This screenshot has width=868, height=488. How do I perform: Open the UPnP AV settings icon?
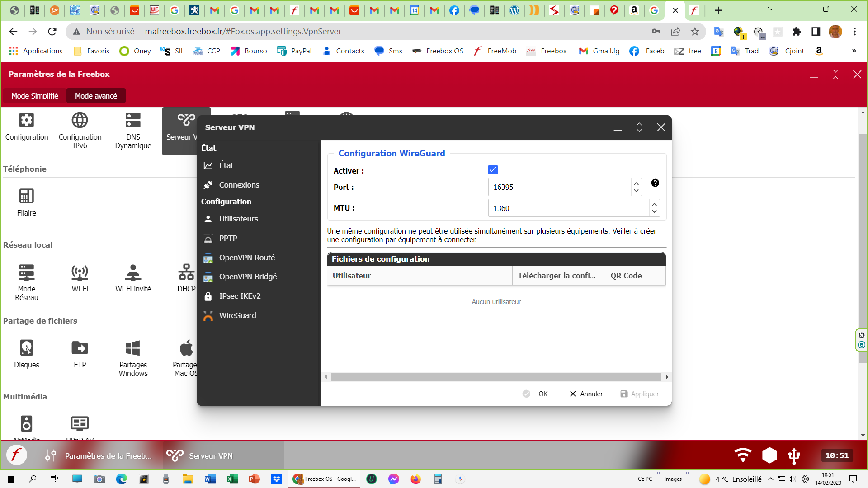80,427
